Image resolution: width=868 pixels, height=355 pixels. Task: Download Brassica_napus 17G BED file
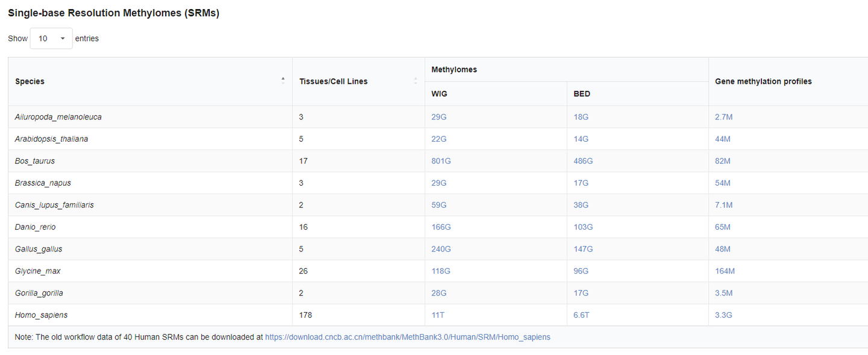point(581,183)
